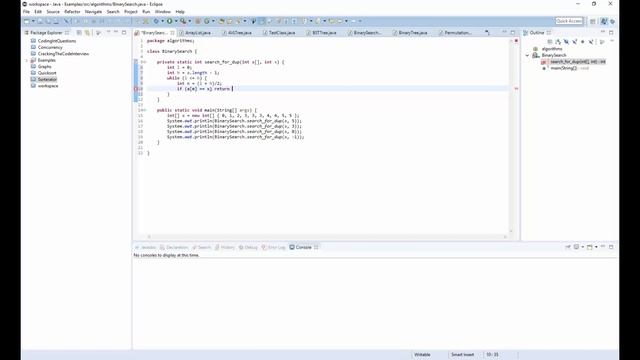640x360 pixels.
Task: Switch to the AVLTree.java editor tab
Action: tap(240, 33)
